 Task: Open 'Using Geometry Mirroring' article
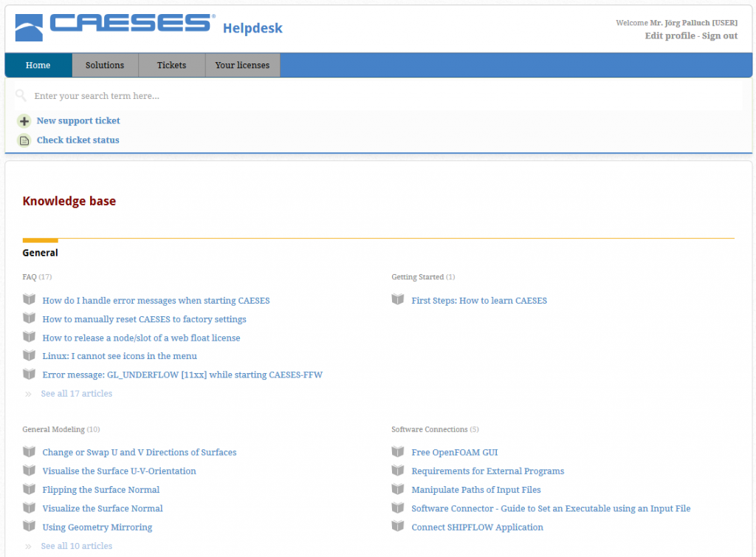pos(97,527)
